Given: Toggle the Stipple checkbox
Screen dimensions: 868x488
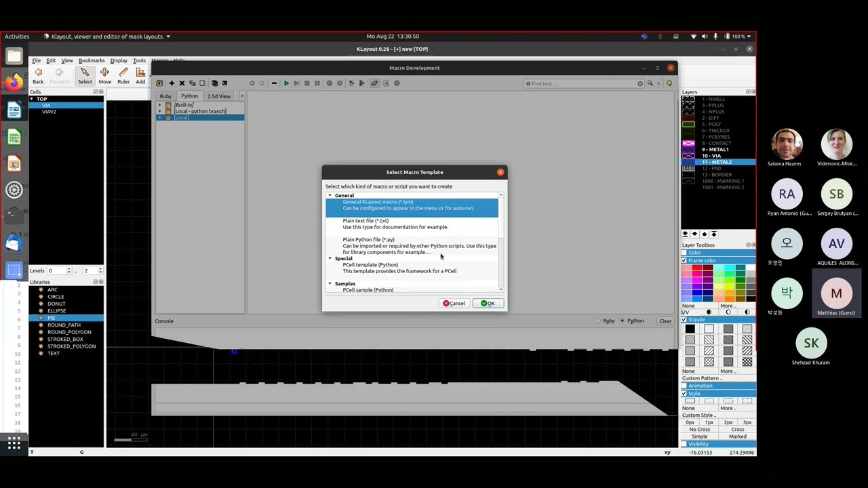Looking at the screenshot, I should pos(684,319).
